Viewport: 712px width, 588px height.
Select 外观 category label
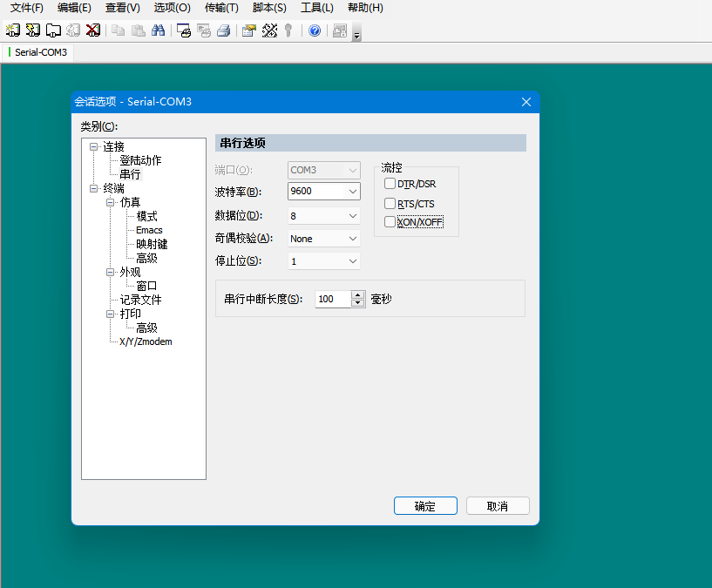[x=131, y=273]
